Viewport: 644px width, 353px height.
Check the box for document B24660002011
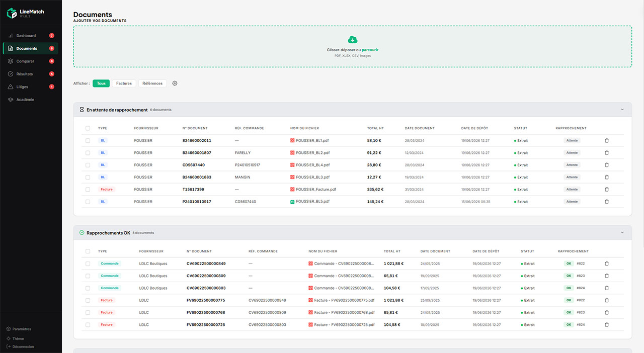pyautogui.click(x=88, y=141)
